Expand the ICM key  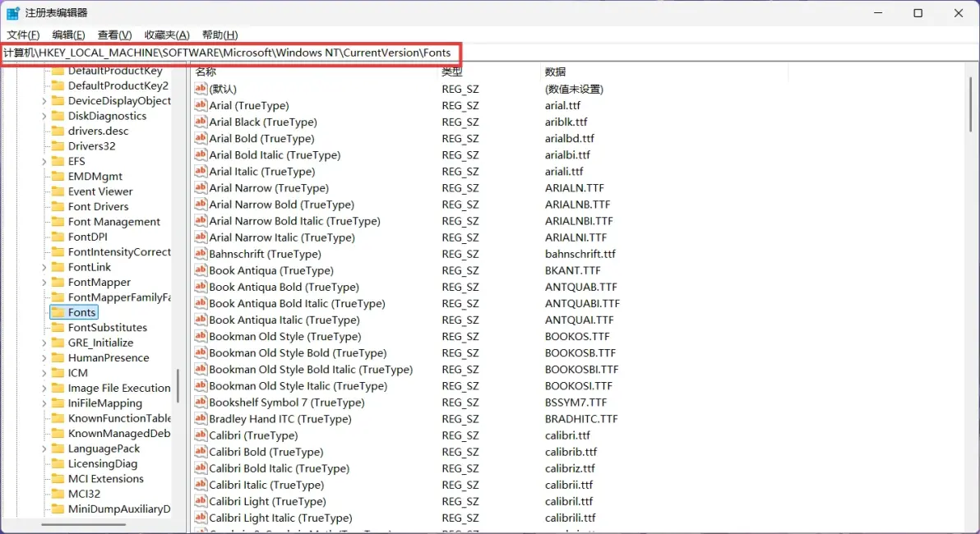click(44, 373)
